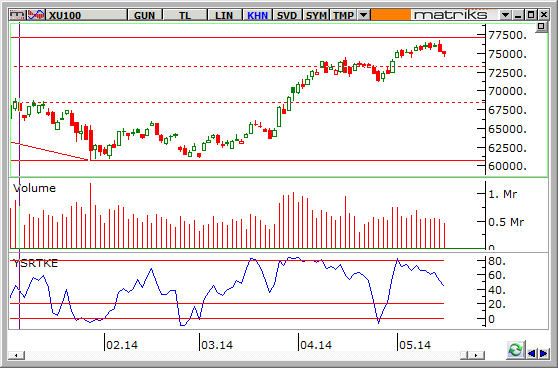Toggle the SYM option
The height and width of the screenshot is (368, 558).
[x=316, y=15]
